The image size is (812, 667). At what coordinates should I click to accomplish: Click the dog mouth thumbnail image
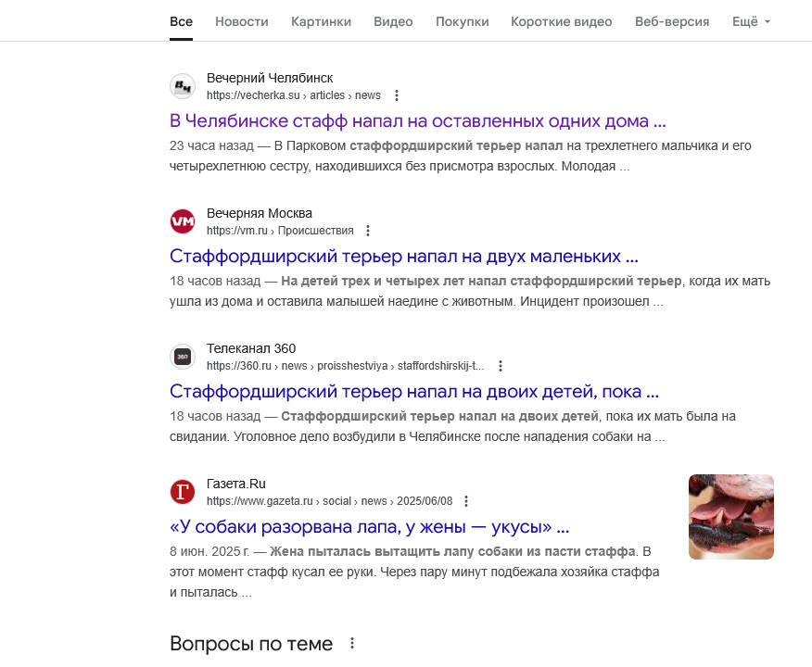pyautogui.click(x=730, y=517)
